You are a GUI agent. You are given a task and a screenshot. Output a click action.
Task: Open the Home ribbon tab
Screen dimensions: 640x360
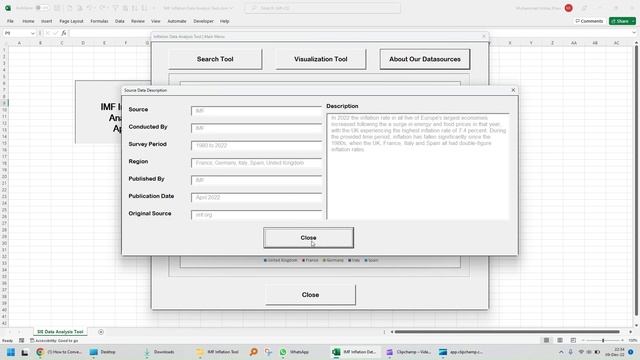point(28,21)
